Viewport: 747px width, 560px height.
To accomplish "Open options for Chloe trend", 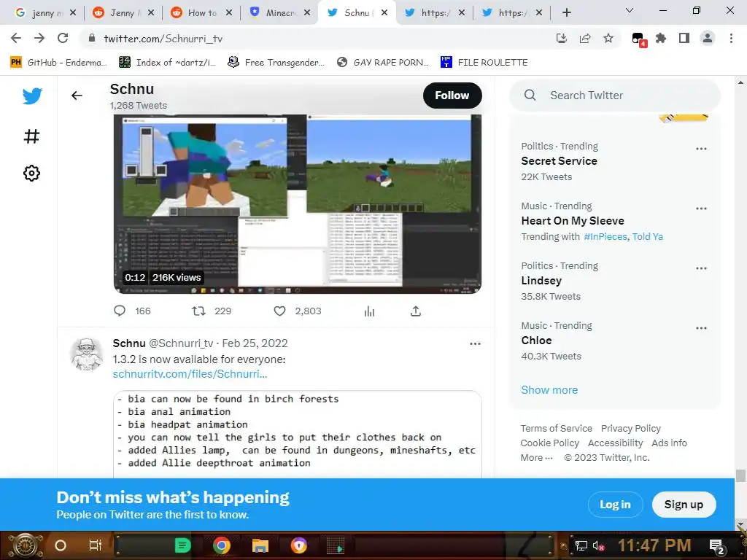I will click(701, 328).
